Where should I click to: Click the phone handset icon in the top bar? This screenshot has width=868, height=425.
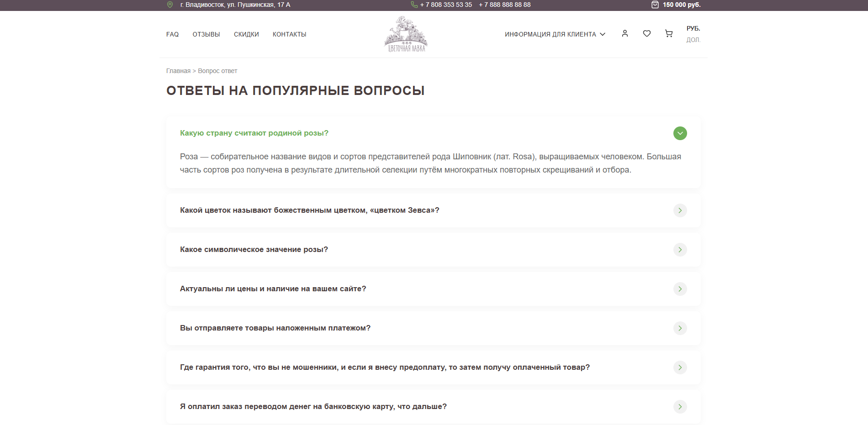[414, 5]
